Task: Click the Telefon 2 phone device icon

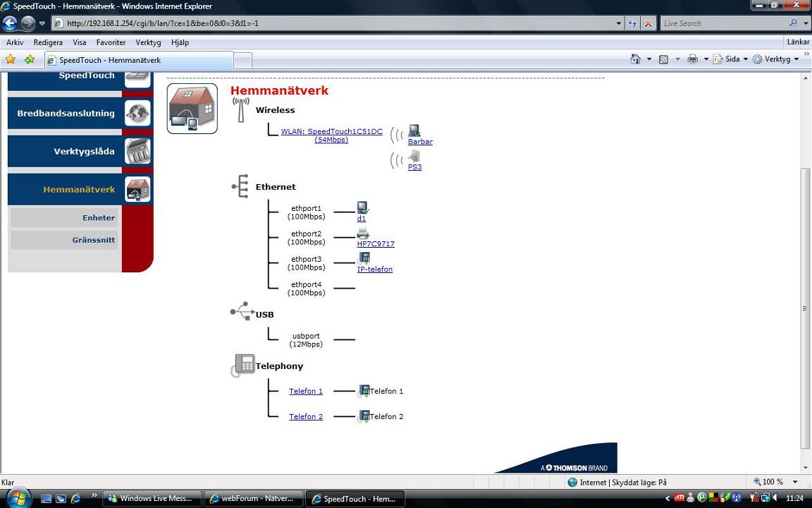Action: [x=364, y=416]
